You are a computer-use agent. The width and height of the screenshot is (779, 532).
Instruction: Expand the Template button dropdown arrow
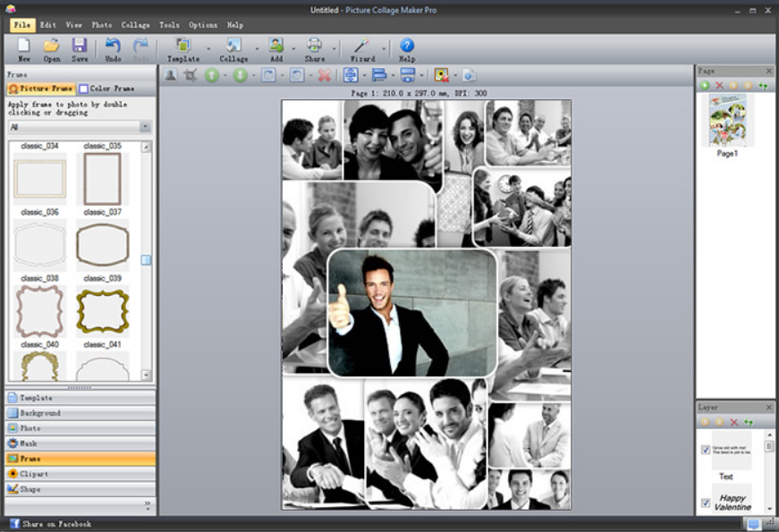[x=208, y=48]
